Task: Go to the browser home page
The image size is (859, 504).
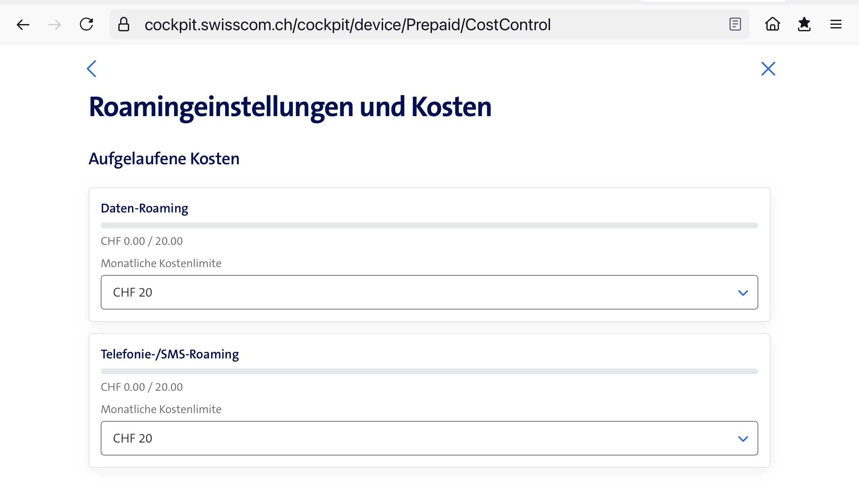Action: [x=772, y=24]
